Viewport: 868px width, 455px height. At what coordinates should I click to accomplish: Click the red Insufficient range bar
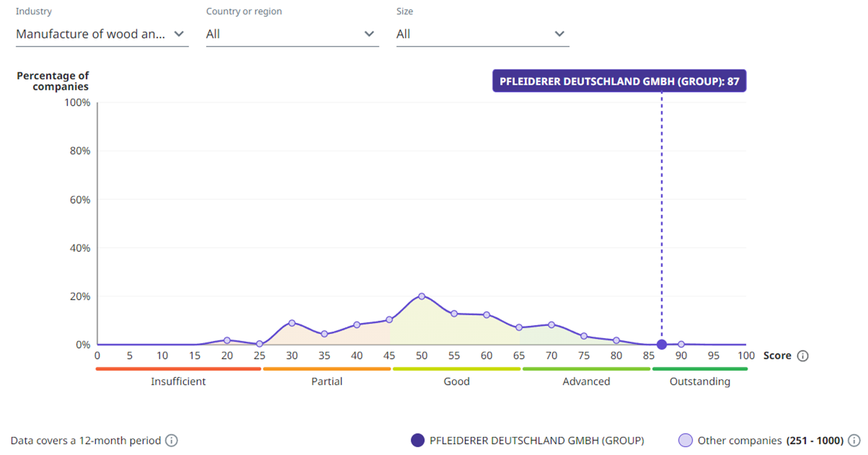178,369
